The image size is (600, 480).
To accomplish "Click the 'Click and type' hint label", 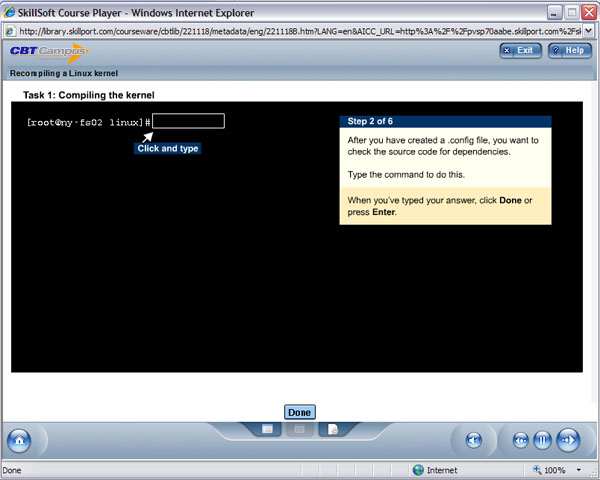I will [168, 148].
